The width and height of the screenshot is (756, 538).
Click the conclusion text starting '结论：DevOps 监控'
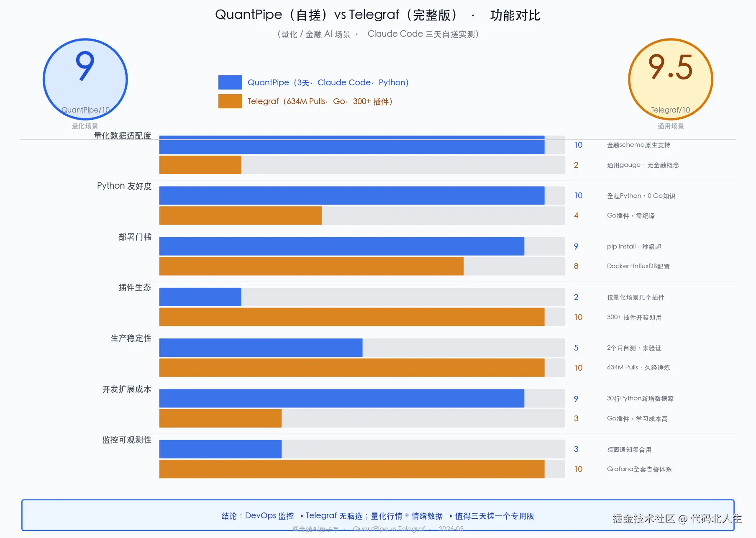378,516
